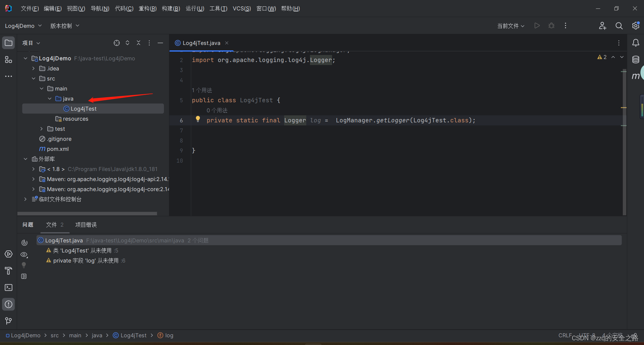This screenshot has height=345, width=644.
Task: Go to next highlighted problem arrow
Action: click(622, 57)
